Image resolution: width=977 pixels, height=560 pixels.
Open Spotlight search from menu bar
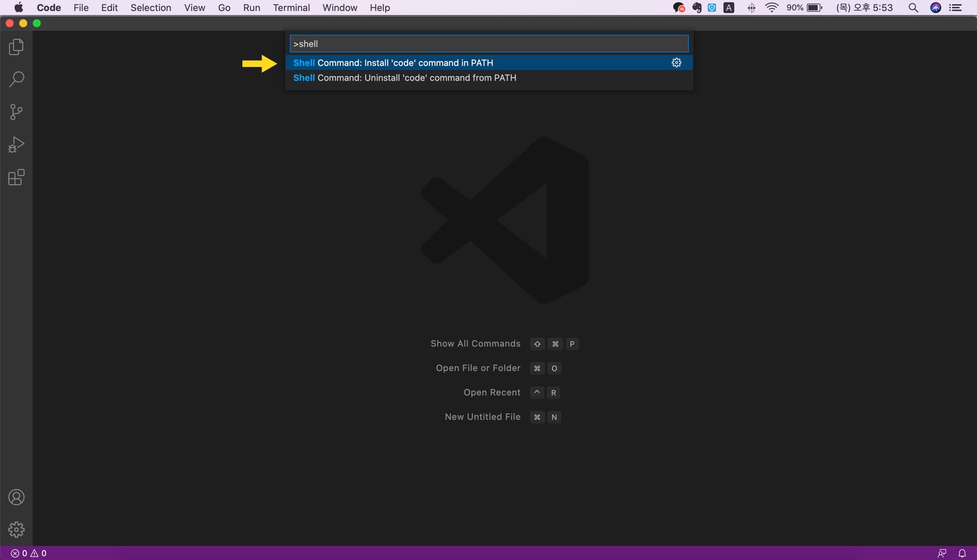tap(913, 8)
